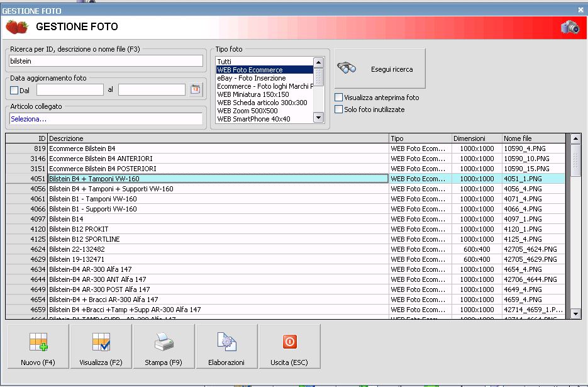Screen dimensions: 588x387
Task: Open the Articolo collegato Seleziona field
Action: [106, 118]
